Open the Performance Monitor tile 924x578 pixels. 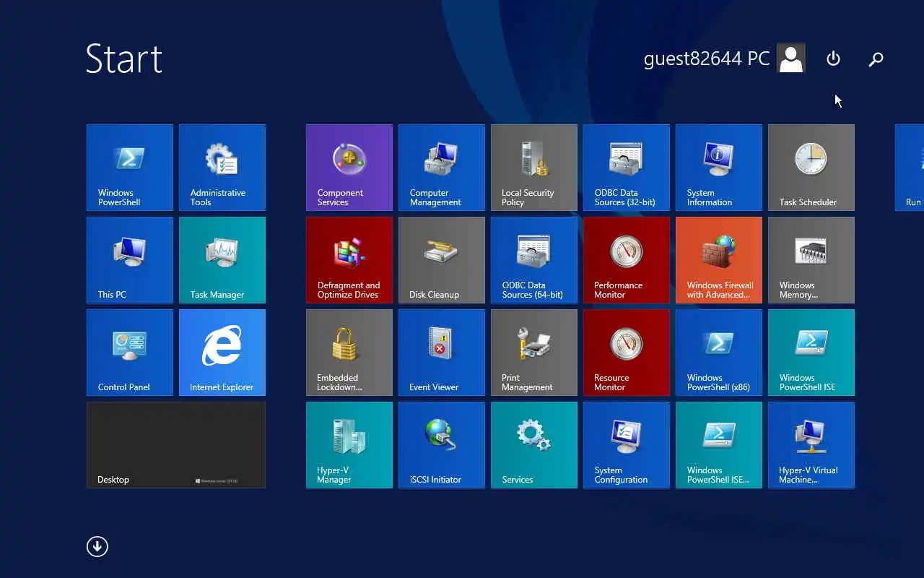[x=627, y=260]
